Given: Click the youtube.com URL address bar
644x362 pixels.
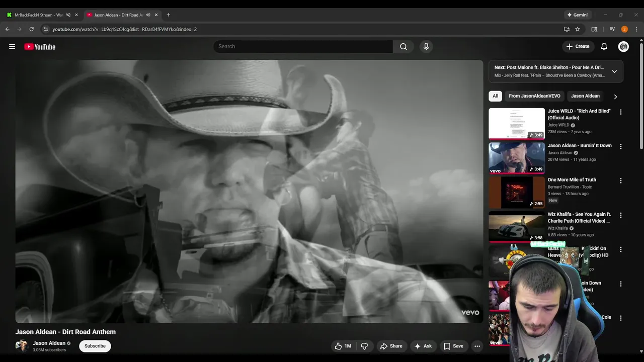Looking at the screenshot, I should (302, 29).
